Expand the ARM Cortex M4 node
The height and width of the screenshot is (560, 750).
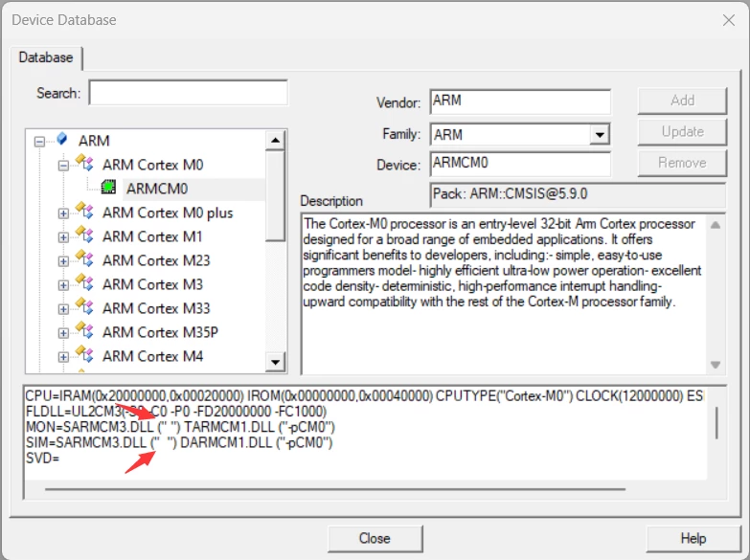[x=63, y=357]
